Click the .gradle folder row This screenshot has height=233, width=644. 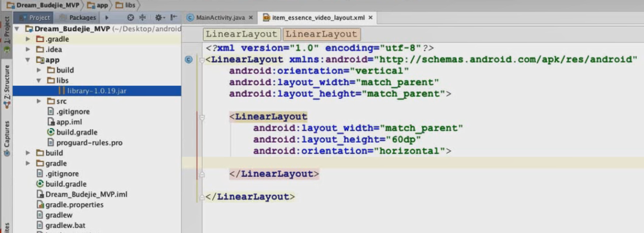click(96, 39)
